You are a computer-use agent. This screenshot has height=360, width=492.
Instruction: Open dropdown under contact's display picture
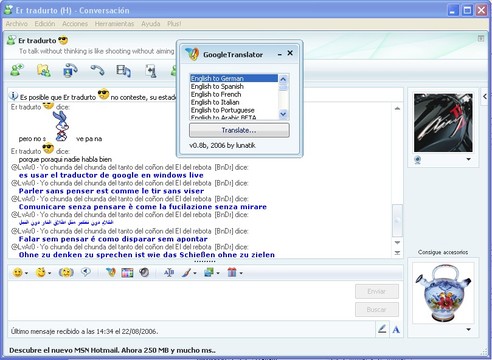click(468, 159)
